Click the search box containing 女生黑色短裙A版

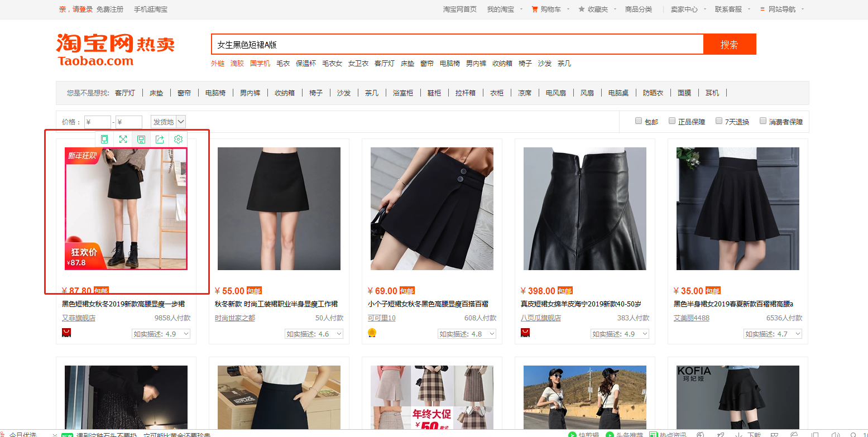pos(457,45)
